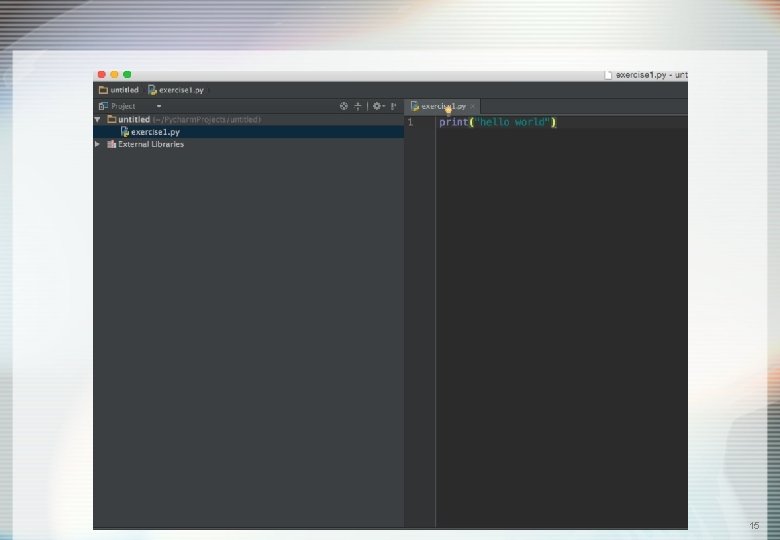This screenshot has width=780, height=540.
Task: Click the Python file icon on editor tab
Action: pos(415,106)
